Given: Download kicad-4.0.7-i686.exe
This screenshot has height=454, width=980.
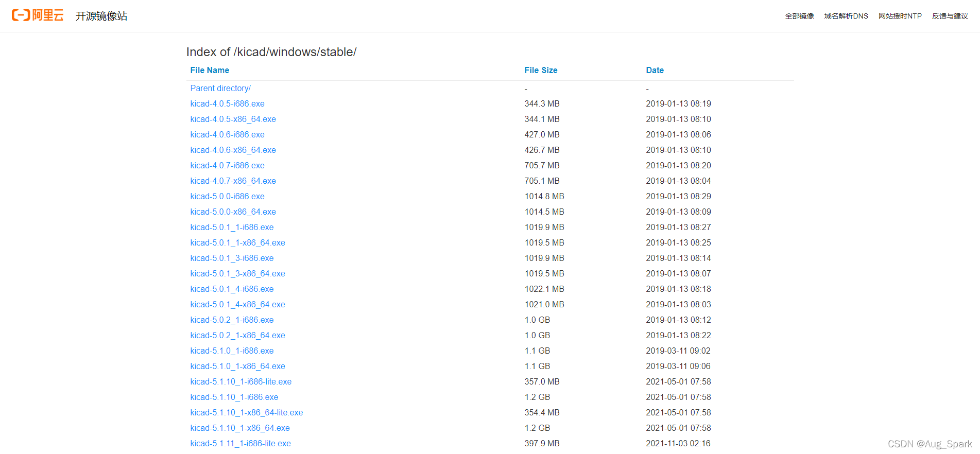Looking at the screenshot, I should pos(227,165).
